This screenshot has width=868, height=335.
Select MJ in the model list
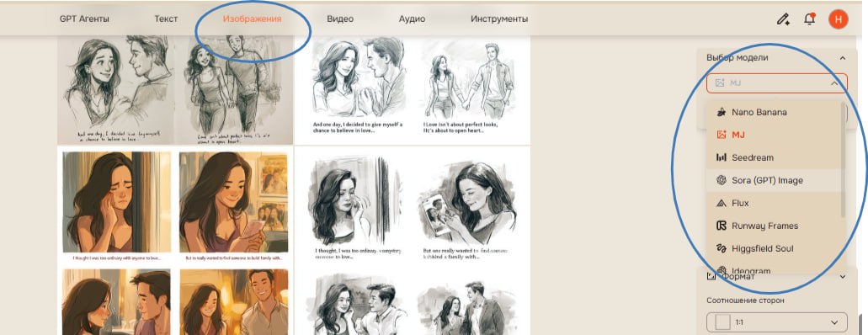775,135
